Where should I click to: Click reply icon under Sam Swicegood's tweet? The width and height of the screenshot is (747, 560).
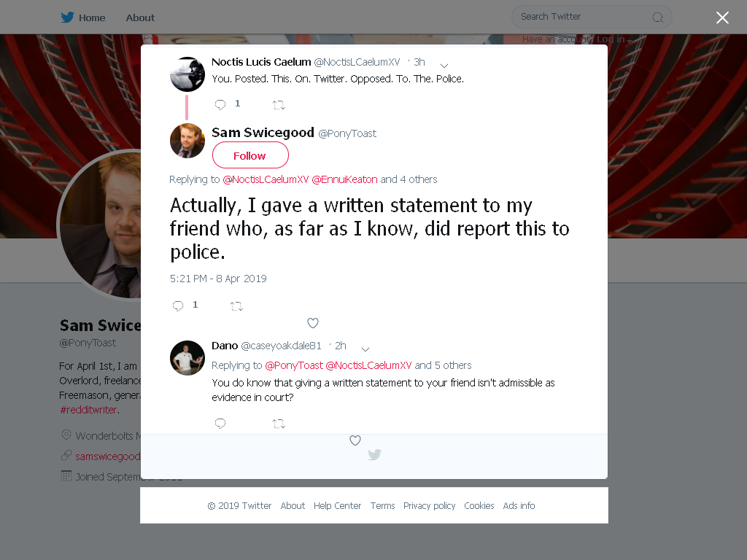pyautogui.click(x=178, y=306)
